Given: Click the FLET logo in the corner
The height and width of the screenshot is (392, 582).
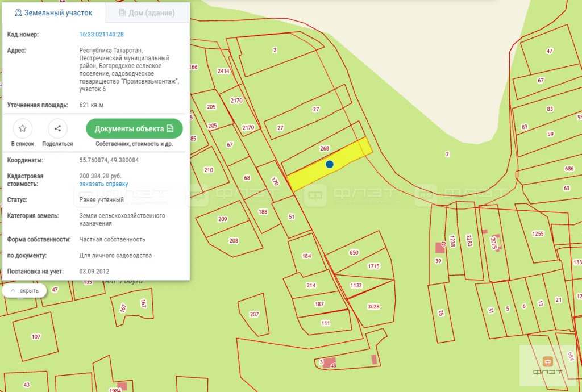Looking at the screenshot, I should tap(548, 365).
